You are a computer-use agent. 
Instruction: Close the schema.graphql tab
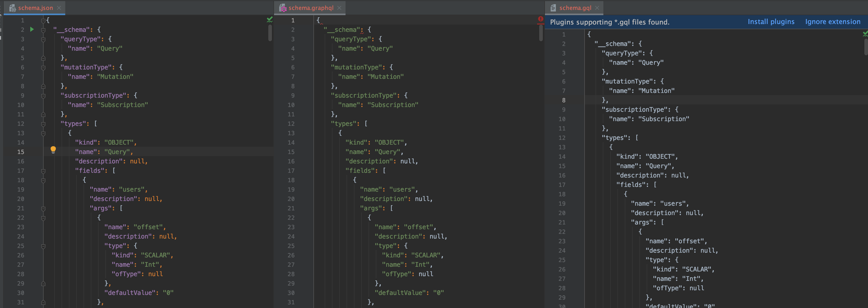click(339, 8)
